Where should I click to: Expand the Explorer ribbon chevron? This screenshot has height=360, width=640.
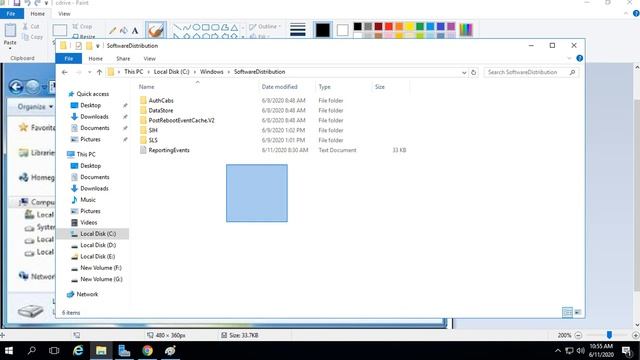tap(569, 58)
